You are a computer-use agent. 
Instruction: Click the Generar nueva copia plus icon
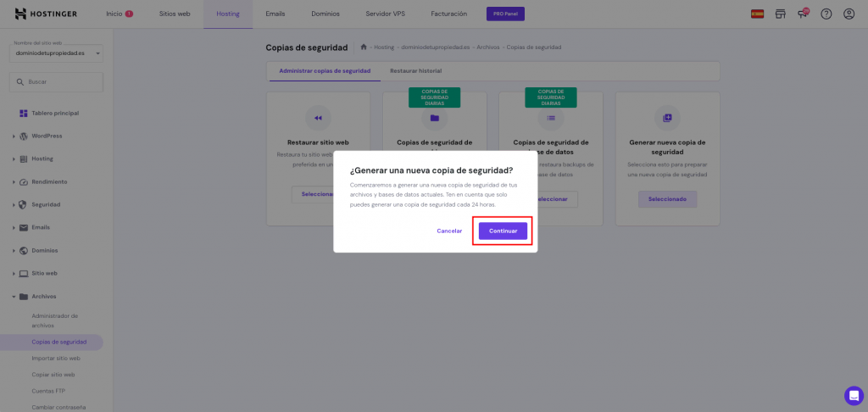[x=667, y=118]
